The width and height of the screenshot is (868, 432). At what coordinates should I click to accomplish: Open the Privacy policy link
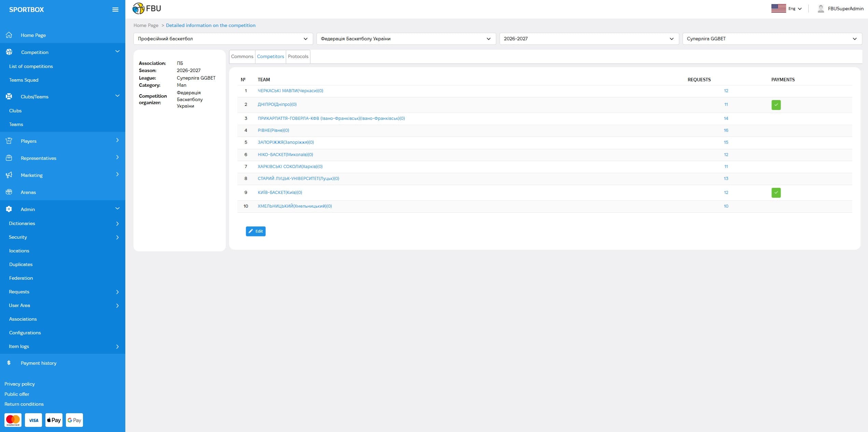pos(19,384)
